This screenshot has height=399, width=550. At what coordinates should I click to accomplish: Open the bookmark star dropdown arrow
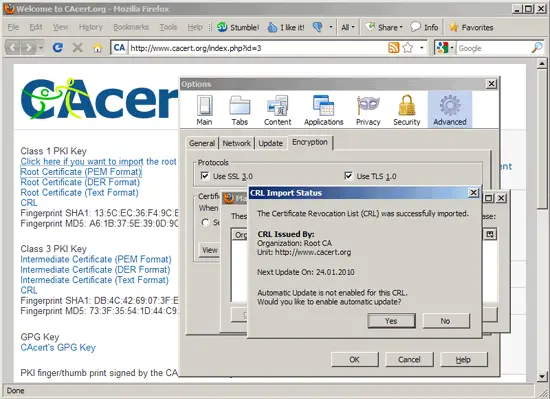tap(422, 48)
